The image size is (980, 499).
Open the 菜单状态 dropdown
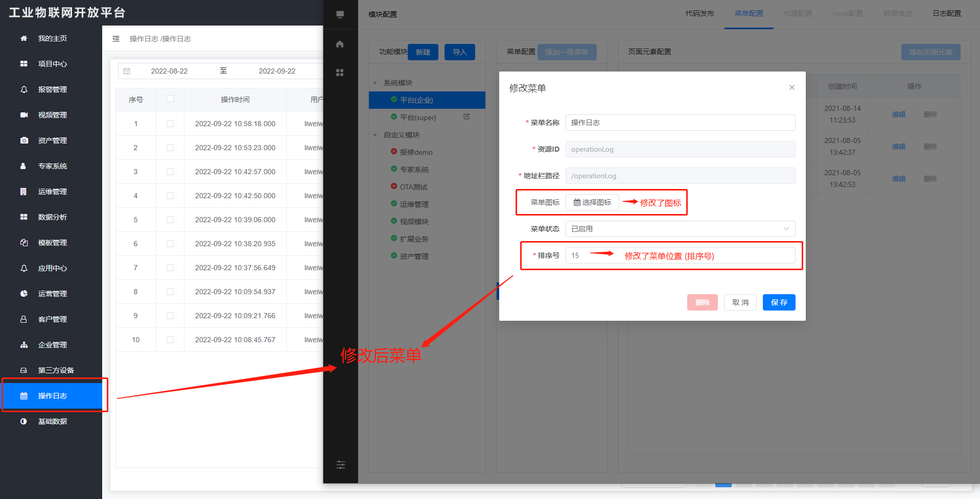[x=680, y=229]
